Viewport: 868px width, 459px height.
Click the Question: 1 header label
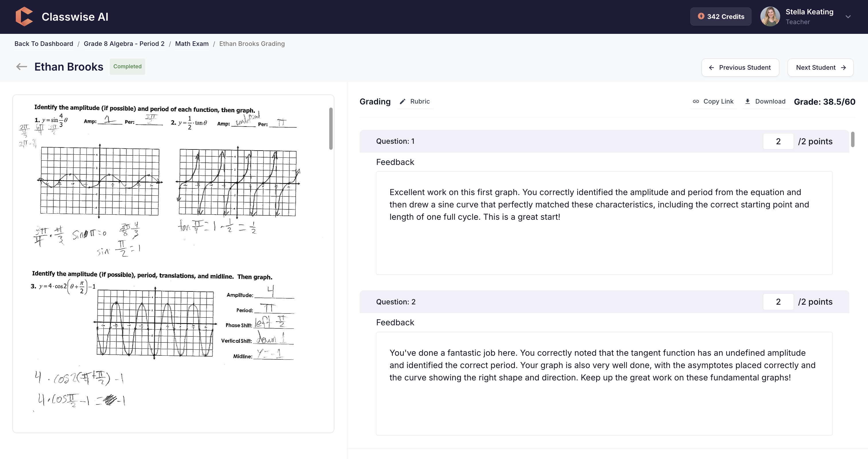[395, 141]
